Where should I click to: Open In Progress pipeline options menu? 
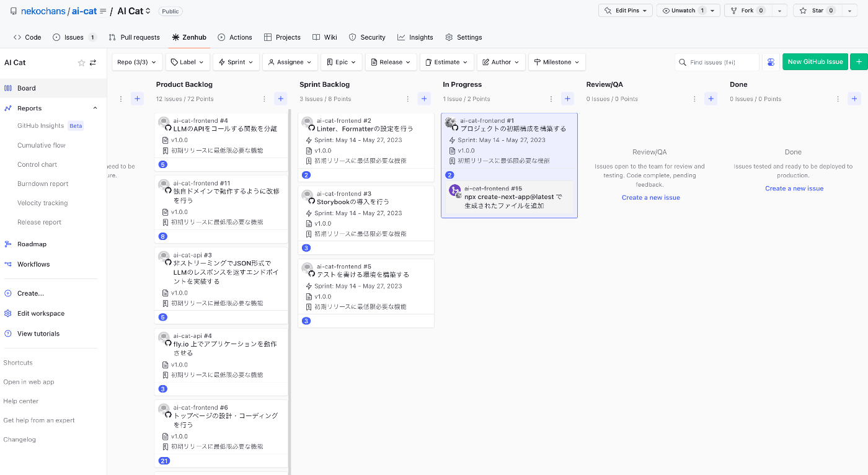551,99
